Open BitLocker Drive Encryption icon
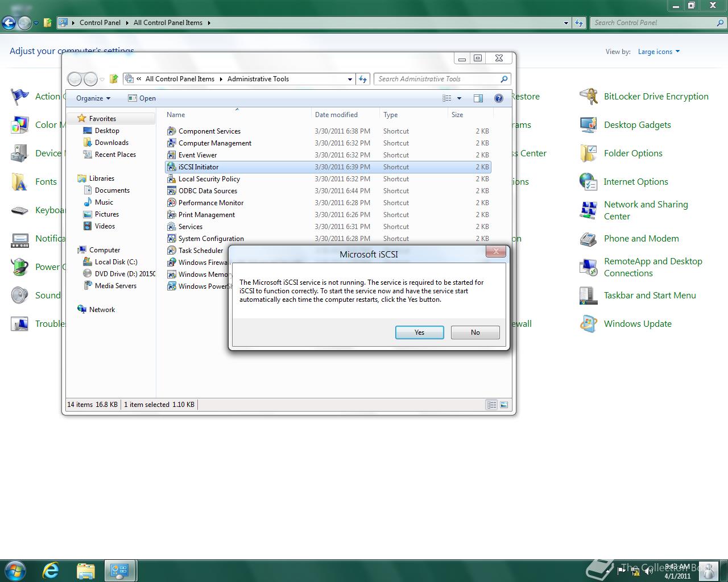728x582 pixels. pyautogui.click(x=588, y=97)
